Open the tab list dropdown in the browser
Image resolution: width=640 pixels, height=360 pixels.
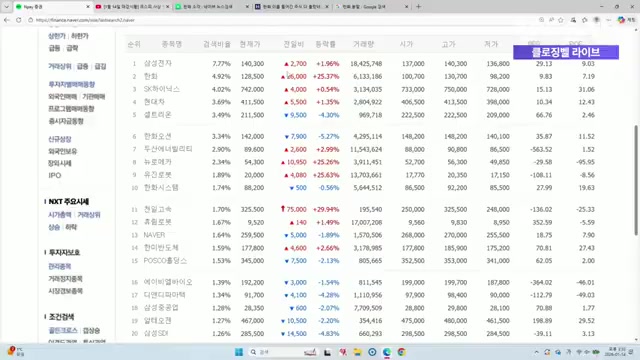6,7
